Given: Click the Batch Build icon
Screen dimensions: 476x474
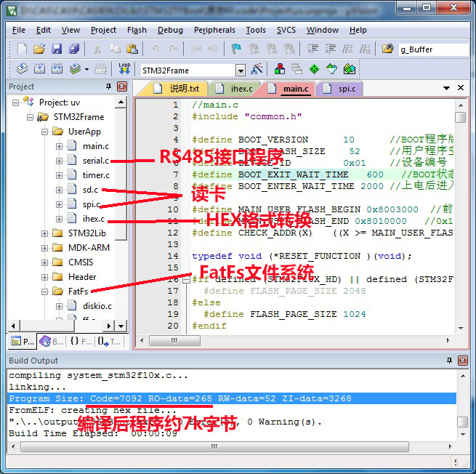Looking at the screenshot, I should [75, 69].
